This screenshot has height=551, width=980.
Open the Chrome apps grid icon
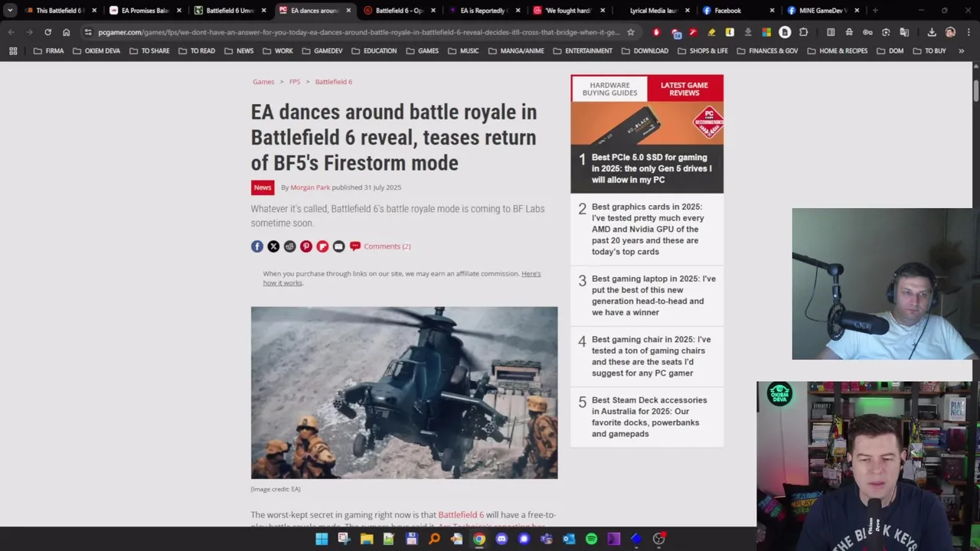(x=13, y=51)
